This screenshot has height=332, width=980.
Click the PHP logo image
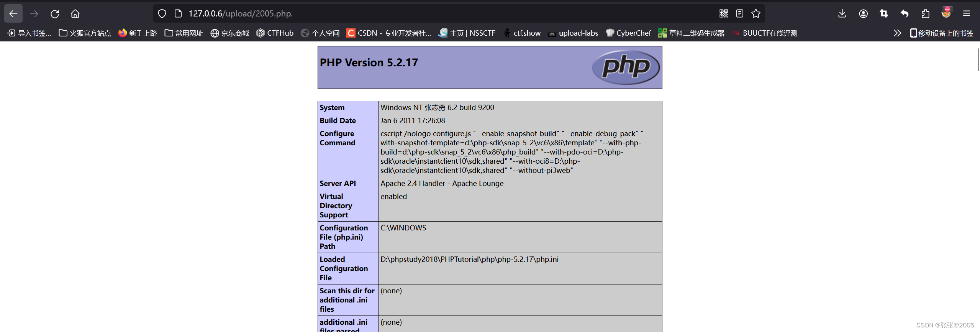pyautogui.click(x=626, y=67)
